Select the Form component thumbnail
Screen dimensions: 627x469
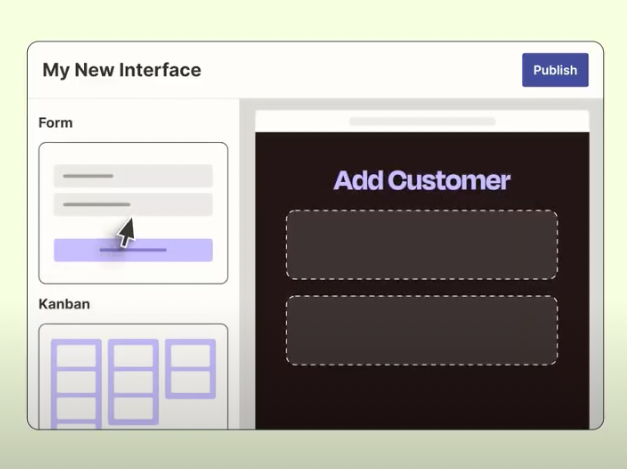(133, 213)
